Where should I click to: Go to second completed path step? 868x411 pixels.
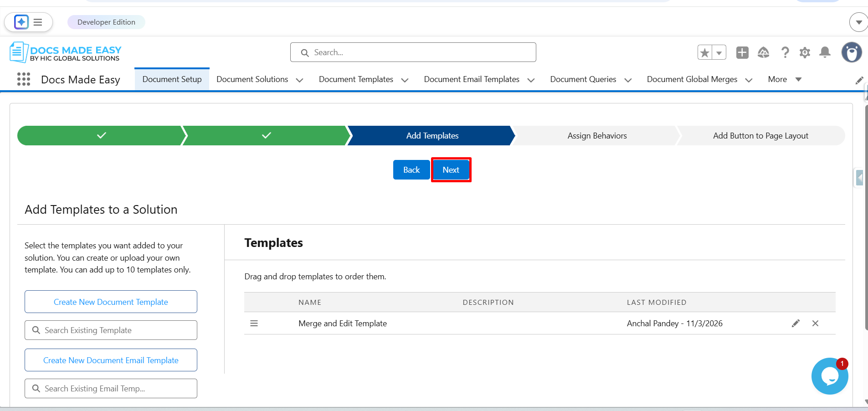pos(266,136)
